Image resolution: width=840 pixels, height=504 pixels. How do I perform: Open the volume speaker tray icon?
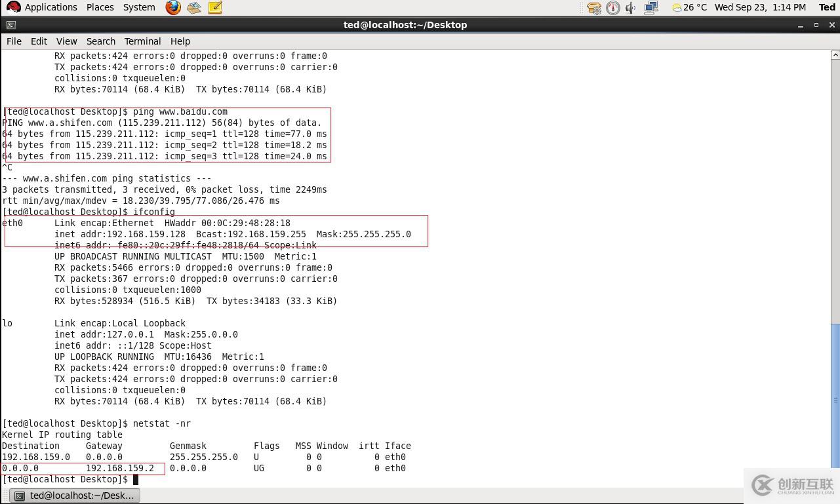631,8
